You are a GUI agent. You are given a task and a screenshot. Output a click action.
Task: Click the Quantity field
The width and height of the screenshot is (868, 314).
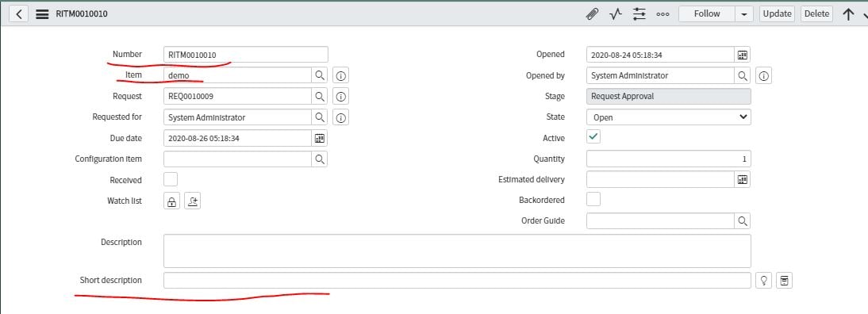[x=669, y=159]
